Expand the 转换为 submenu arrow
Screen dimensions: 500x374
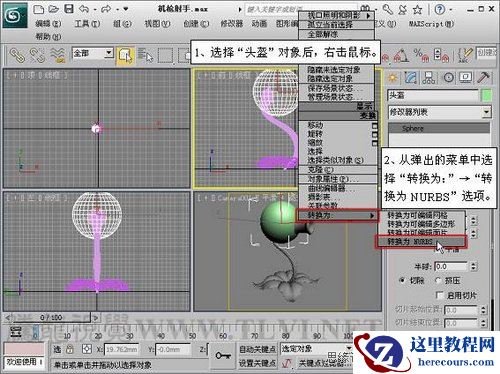click(x=372, y=216)
